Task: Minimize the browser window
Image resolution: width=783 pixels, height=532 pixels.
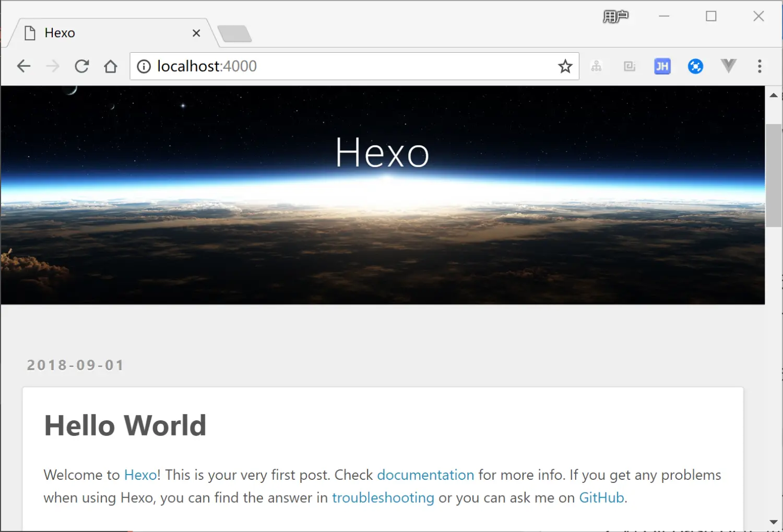Action: point(664,16)
